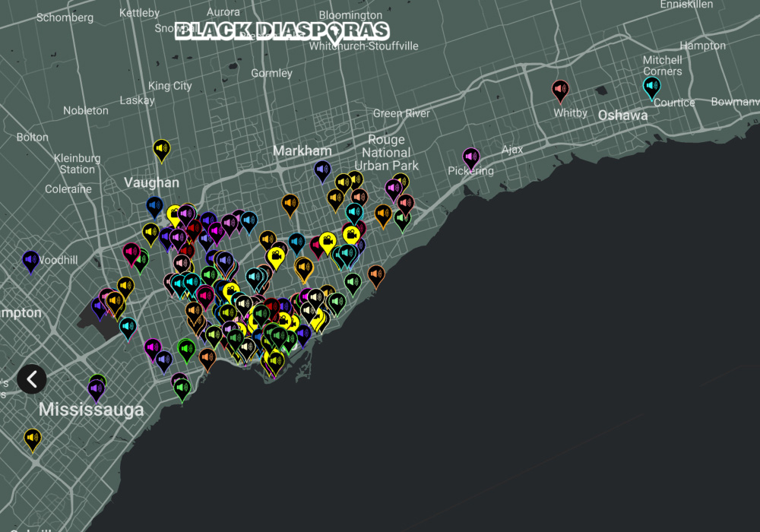Click the purple audio marker above Mississauga label
The height and width of the screenshot is (532, 760).
click(96, 389)
